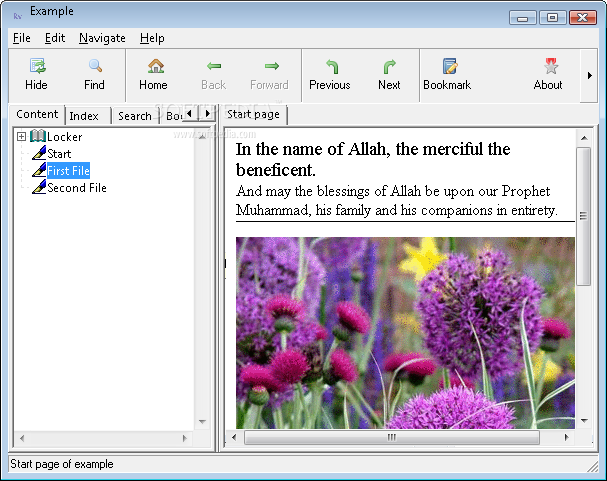Click tree panel scroll right arrow
The height and width of the screenshot is (481, 607).
[184, 438]
